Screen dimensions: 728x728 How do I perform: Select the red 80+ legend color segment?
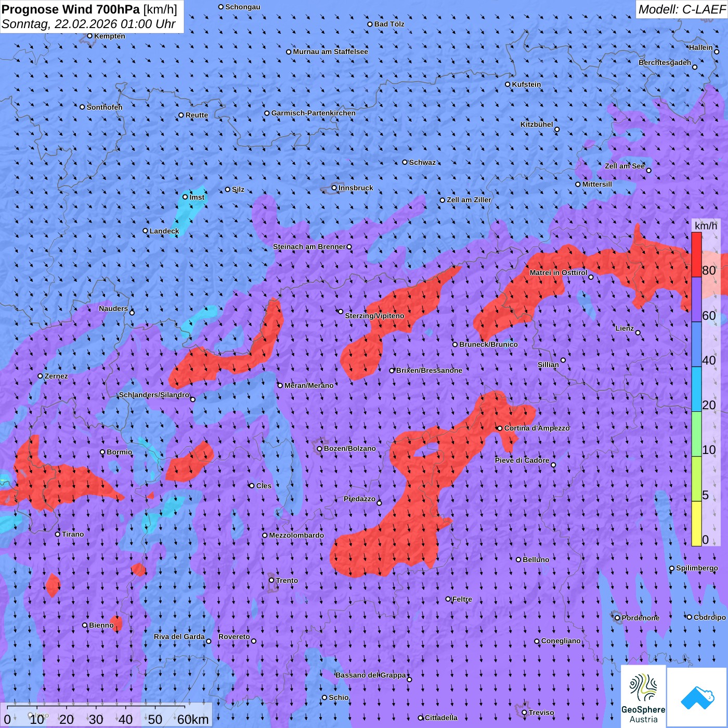[x=696, y=254]
